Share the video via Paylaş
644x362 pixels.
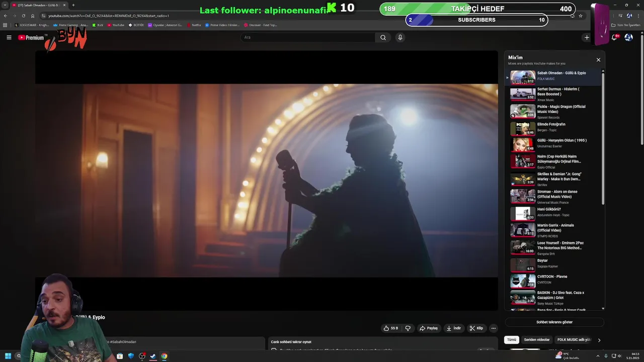pos(429,328)
